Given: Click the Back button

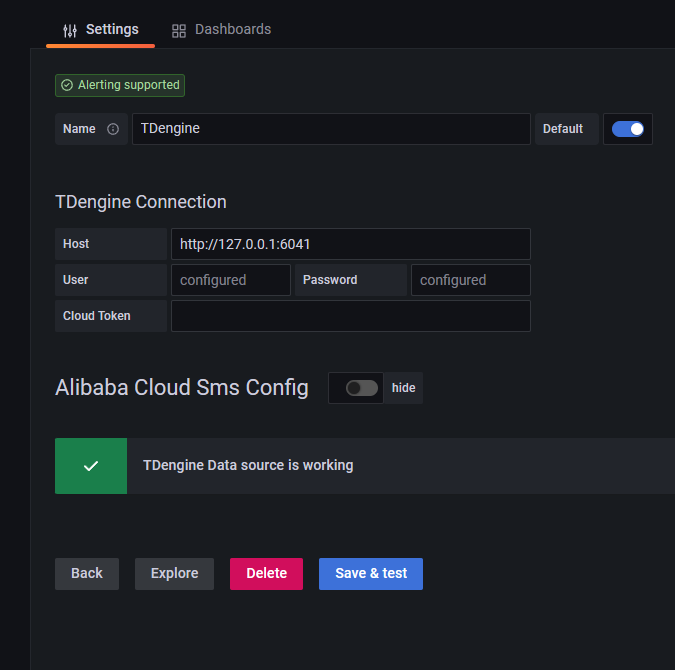Looking at the screenshot, I should tap(87, 574).
